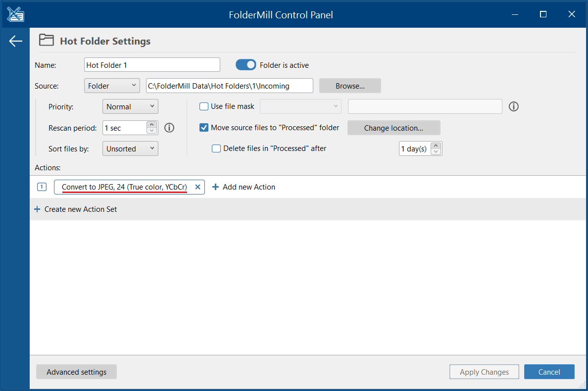Open the Source type Folder dropdown
This screenshot has width=588, height=391.
112,86
